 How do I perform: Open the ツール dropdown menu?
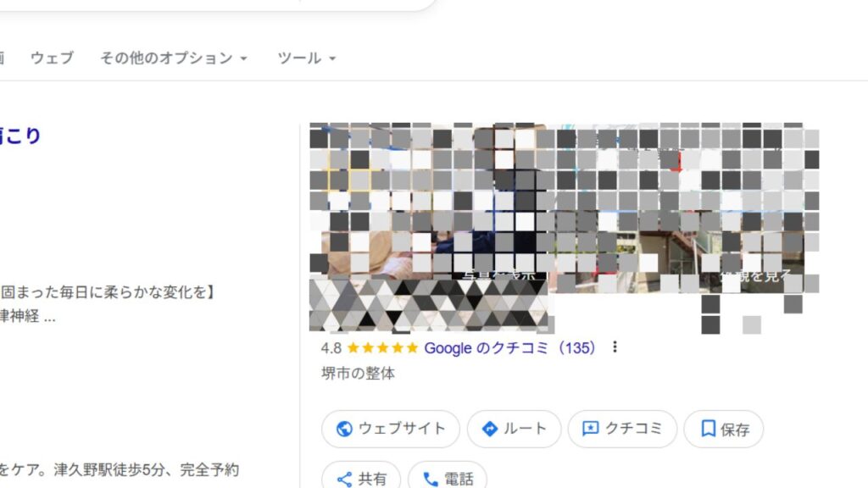click(x=306, y=58)
